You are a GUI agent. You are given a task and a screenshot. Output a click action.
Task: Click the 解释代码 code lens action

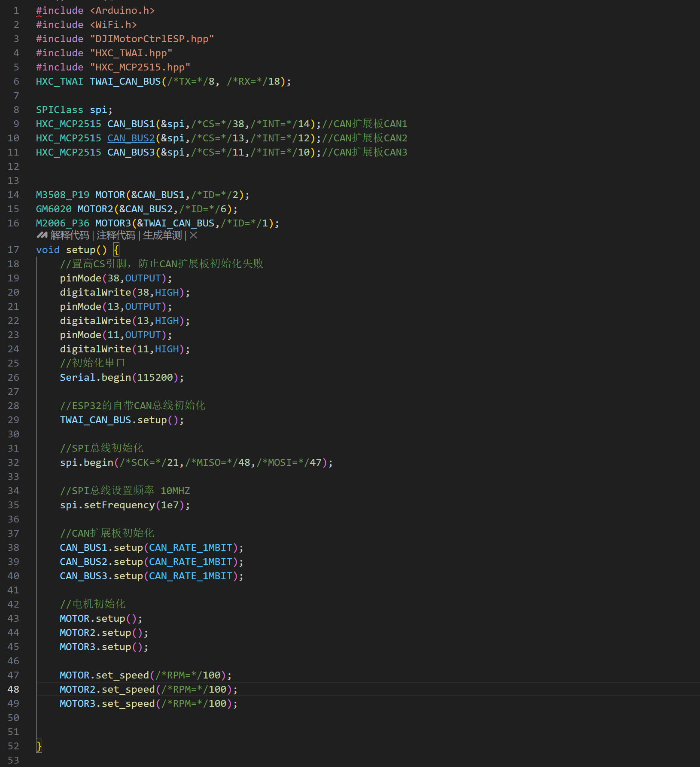70,235
